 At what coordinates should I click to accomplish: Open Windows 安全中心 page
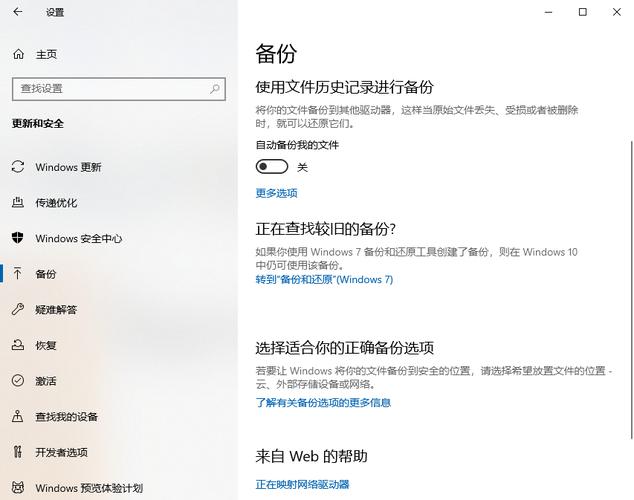point(78,238)
